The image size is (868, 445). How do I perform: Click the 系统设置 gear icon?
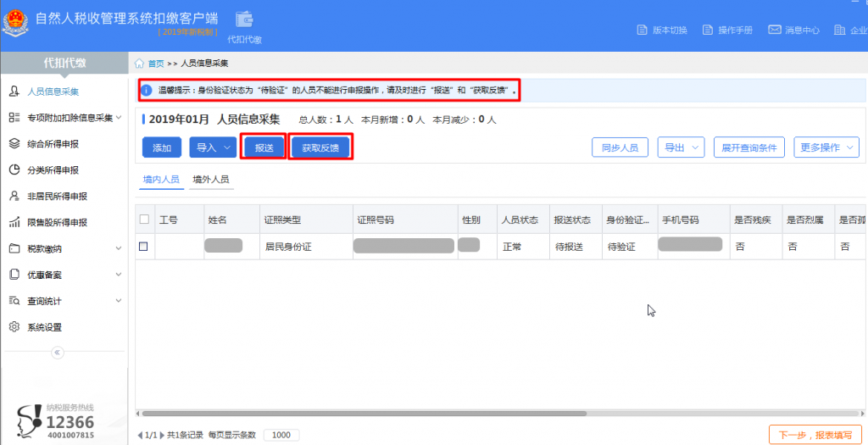14,326
